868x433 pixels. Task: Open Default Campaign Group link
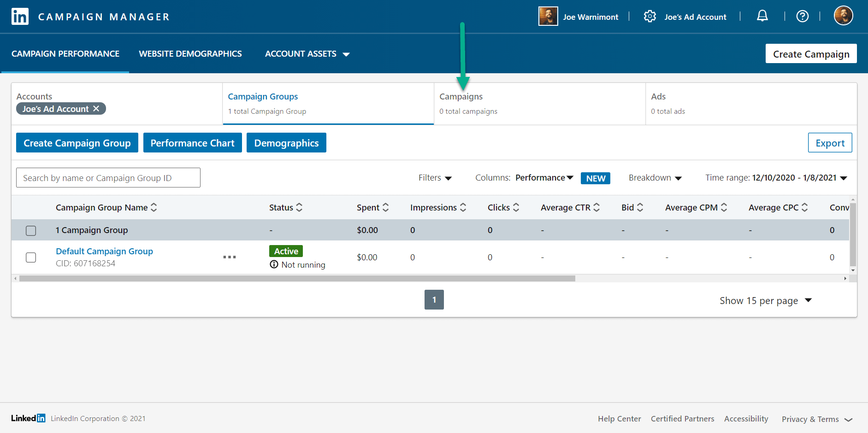(104, 251)
